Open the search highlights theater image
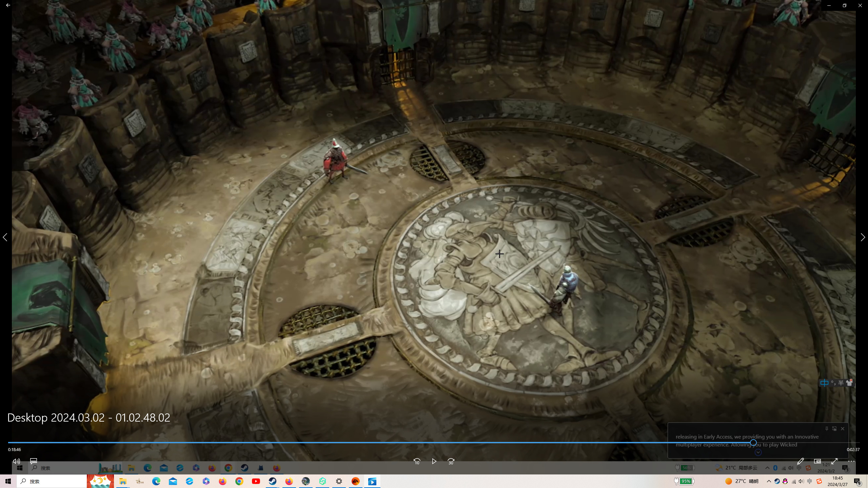Viewport: 868px width, 488px height. coord(100,481)
